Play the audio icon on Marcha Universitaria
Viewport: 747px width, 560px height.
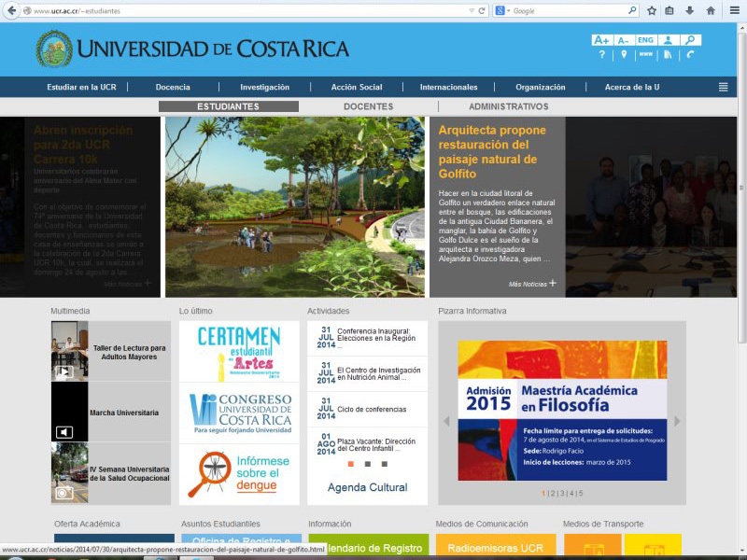coord(64,432)
